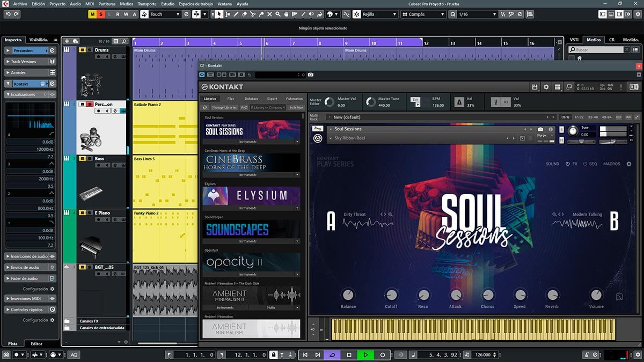Viewport: 644px width, 362px height.
Task: Click the Instr Nav button
Action: tap(296, 107)
